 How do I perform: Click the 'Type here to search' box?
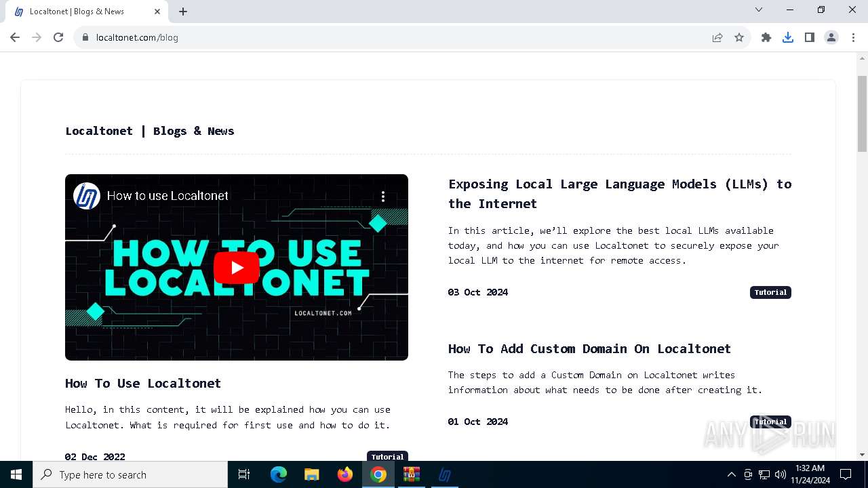pyautogui.click(x=130, y=474)
